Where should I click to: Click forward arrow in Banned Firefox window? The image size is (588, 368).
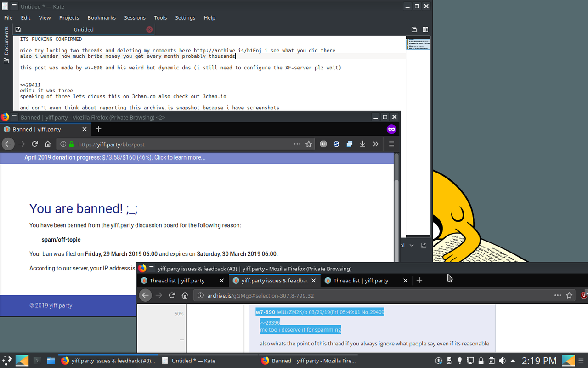22,144
